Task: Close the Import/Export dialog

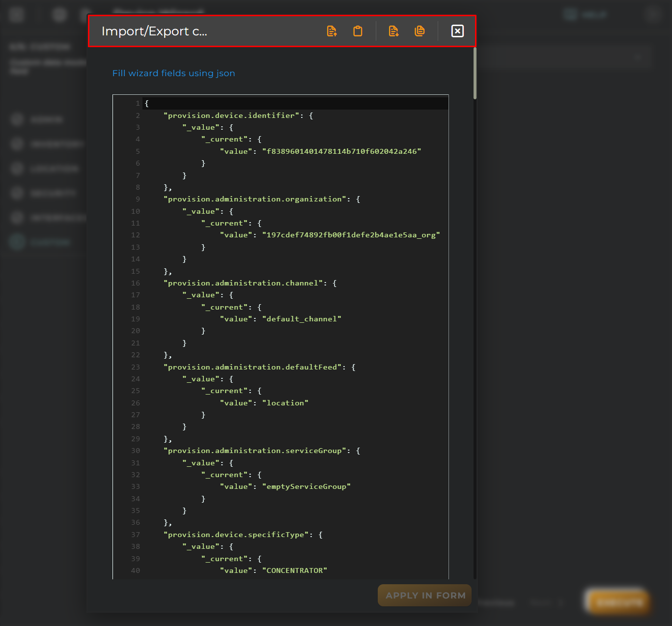Action: click(457, 31)
